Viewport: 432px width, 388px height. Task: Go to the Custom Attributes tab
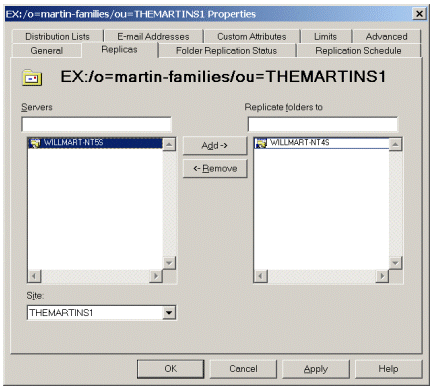[252, 36]
